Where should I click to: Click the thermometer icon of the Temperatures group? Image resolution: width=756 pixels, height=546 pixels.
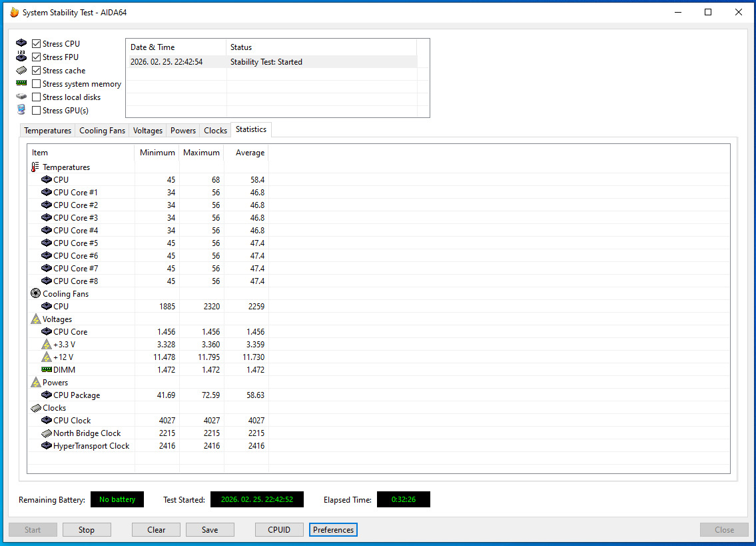35,167
